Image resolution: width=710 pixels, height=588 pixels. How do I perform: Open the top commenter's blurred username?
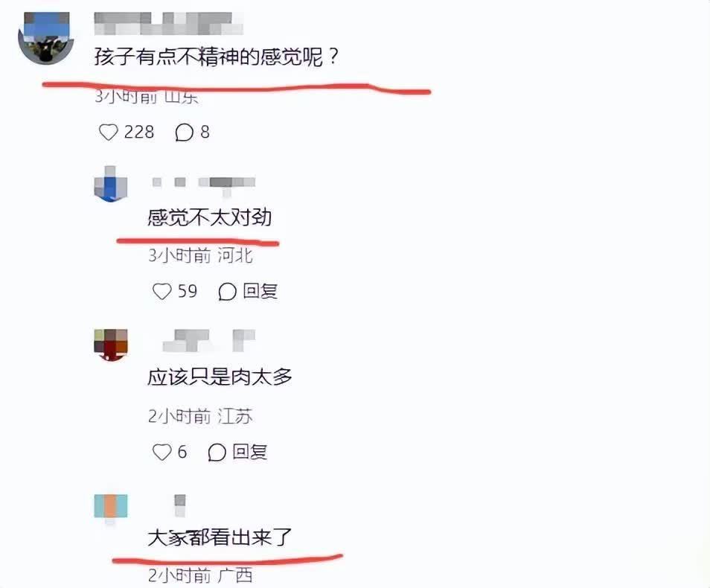pos(168,23)
